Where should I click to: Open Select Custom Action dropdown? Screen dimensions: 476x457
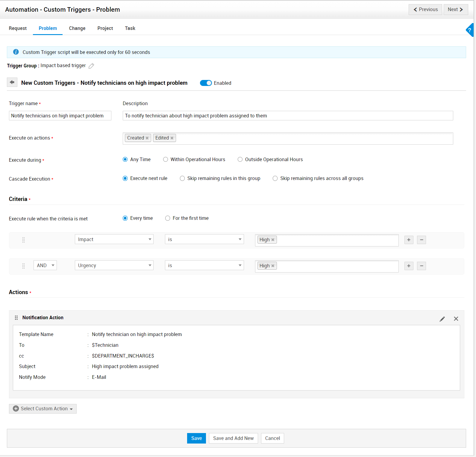click(x=43, y=409)
